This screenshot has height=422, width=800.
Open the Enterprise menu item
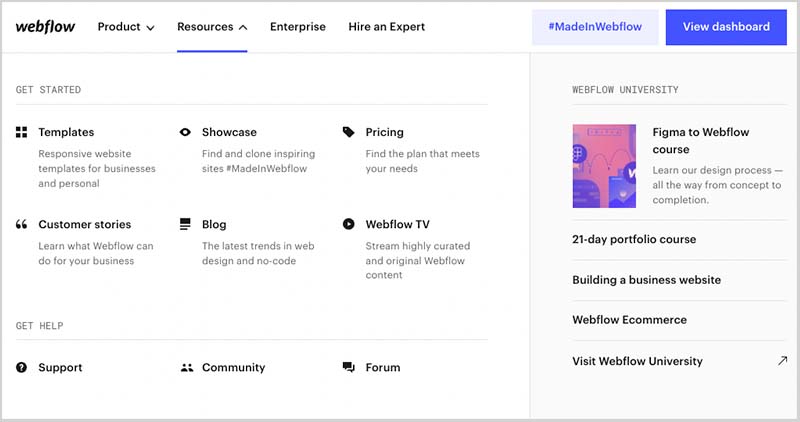(x=298, y=27)
